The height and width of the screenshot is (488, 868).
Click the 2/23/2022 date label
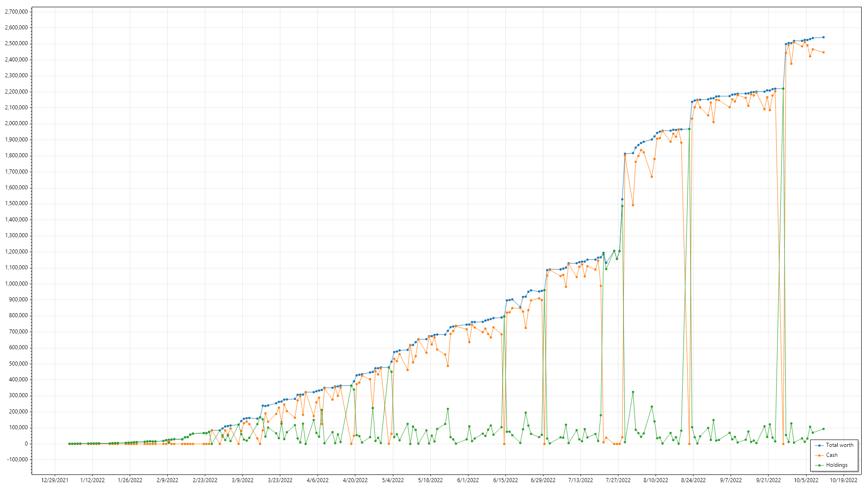[205, 480]
